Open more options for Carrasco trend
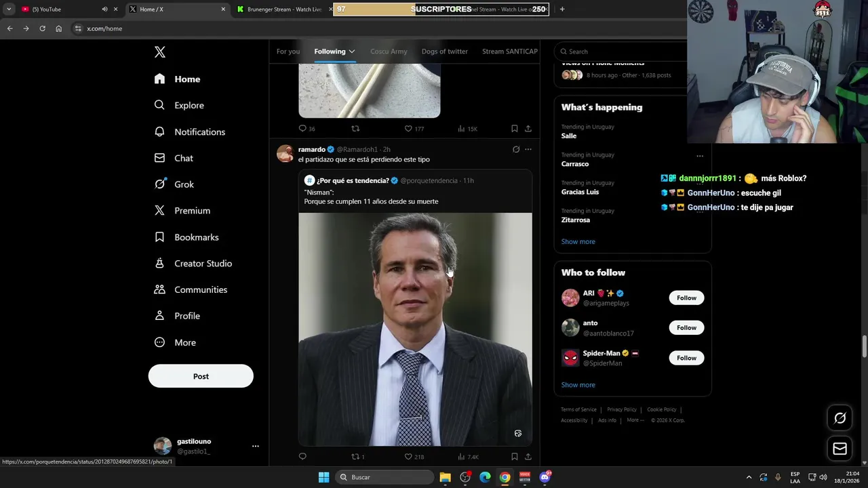Viewport: 868px width, 488px height. pyautogui.click(x=700, y=156)
